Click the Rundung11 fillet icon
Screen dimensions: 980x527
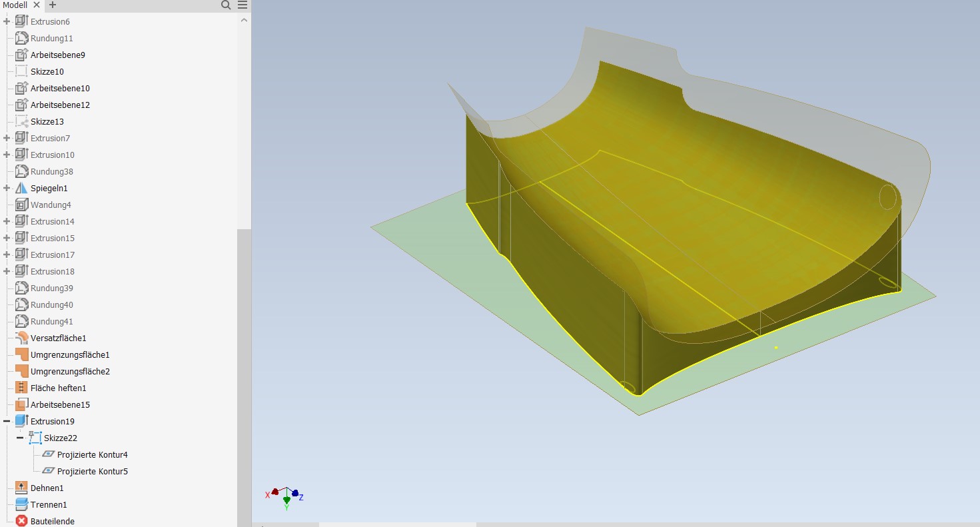coord(21,38)
